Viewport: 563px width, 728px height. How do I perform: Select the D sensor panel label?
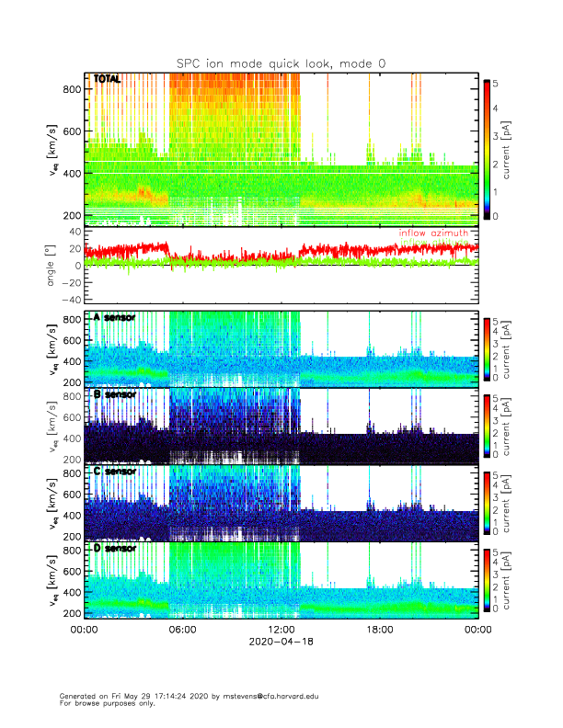(x=115, y=549)
